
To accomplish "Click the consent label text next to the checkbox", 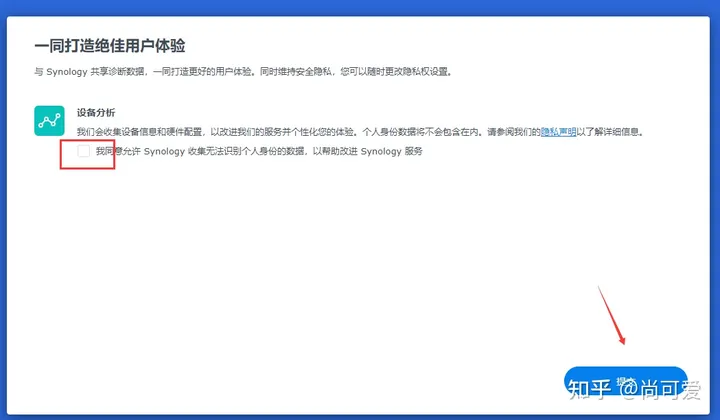I will pyautogui.click(x=259, y=151).
